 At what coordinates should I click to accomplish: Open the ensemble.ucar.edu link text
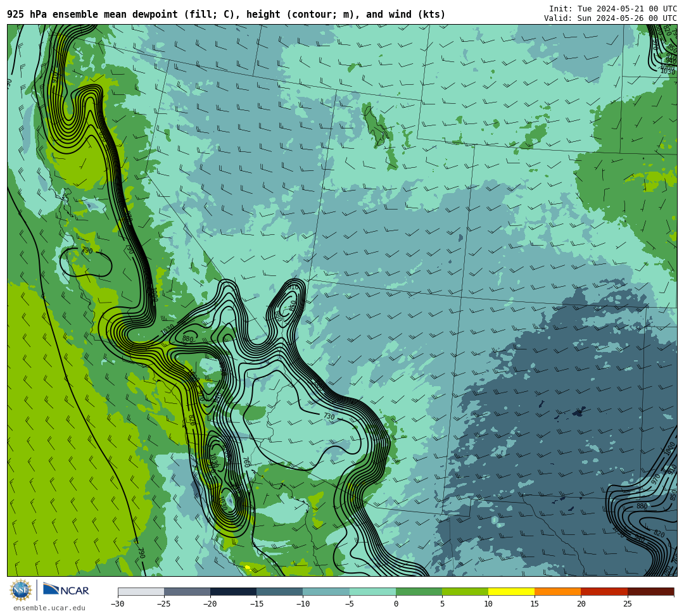point(49,608)
